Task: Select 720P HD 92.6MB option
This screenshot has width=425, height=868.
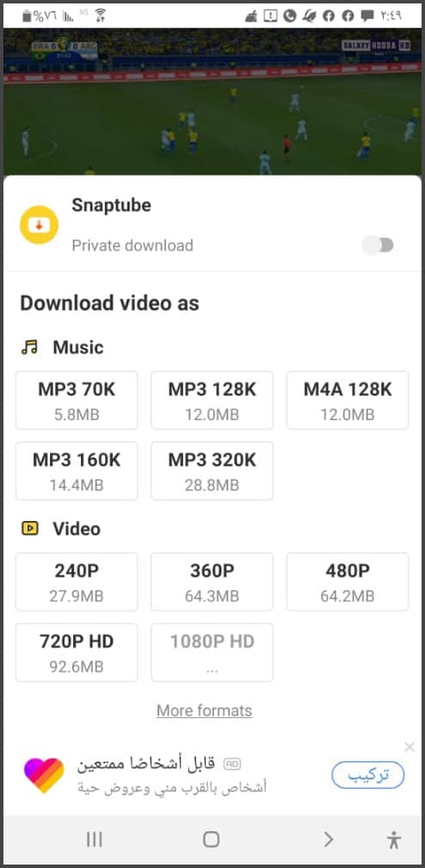Action: click(77, 653)
